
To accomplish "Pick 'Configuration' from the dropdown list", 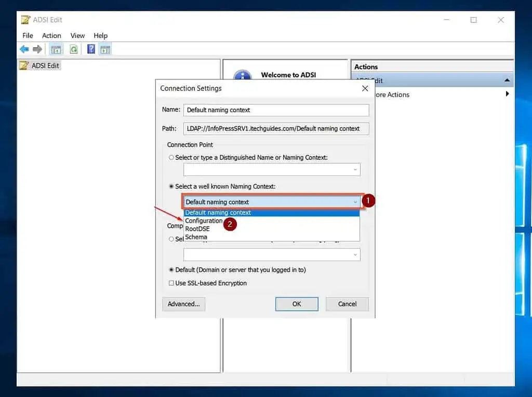I will [271, 221].
